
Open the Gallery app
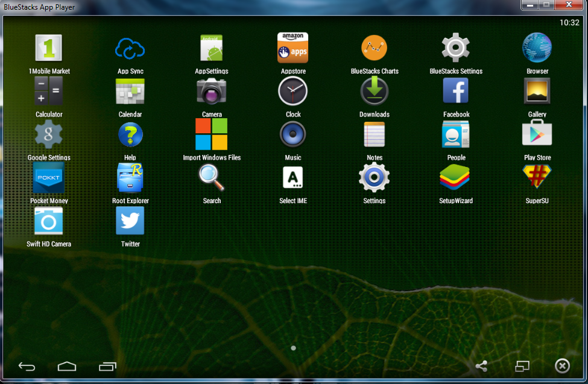[537, 91]
